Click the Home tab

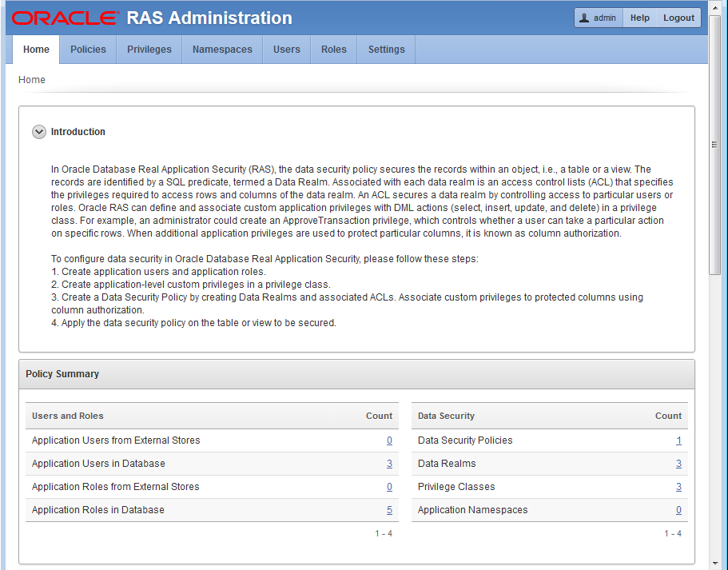pos(36,50)
